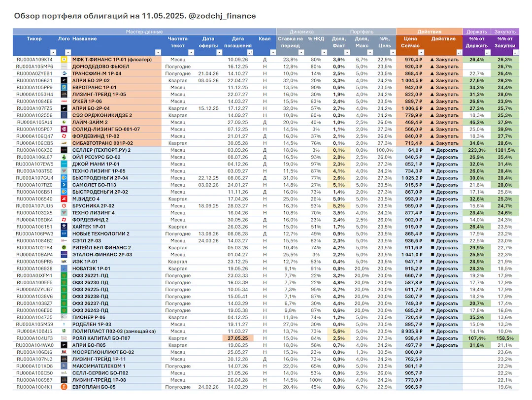Click highlighted date cell 27.05.25

pyautogui.click(x=238, y=338)
